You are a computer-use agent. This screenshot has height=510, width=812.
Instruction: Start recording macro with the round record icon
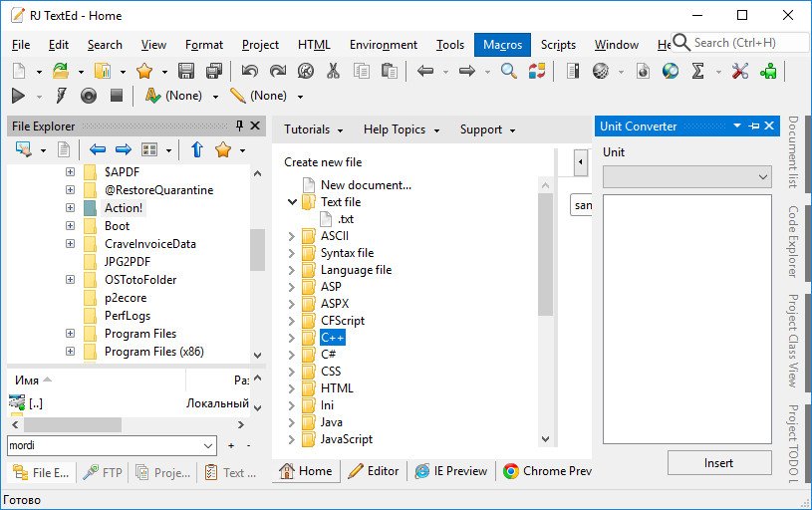(89, 96)
